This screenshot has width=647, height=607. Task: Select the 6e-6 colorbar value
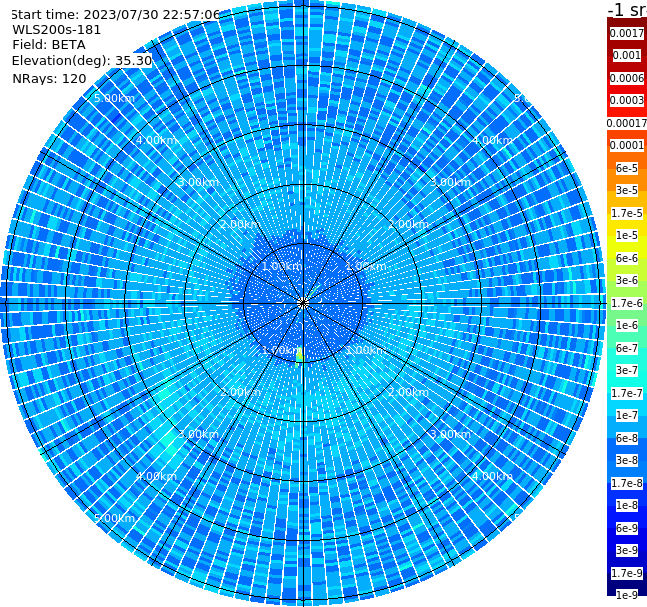pos(627,258)
